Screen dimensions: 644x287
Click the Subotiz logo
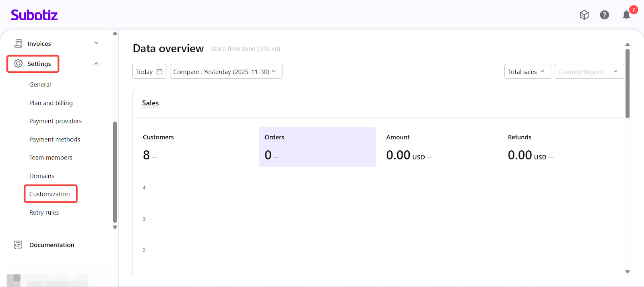pyautogui.click(x=34, y=15)
